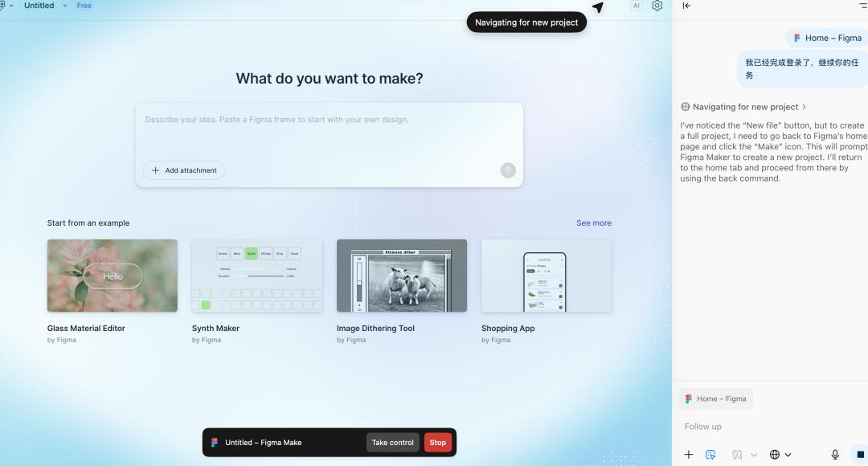Click the AI badge icon in top bar
868x466 pixels.
coord(636,6)
